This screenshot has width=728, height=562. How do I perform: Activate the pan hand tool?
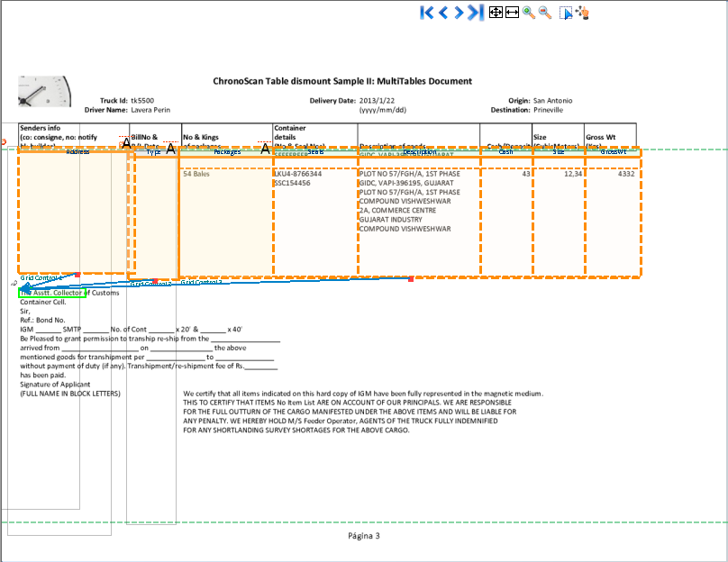click(x=583, y=13)
